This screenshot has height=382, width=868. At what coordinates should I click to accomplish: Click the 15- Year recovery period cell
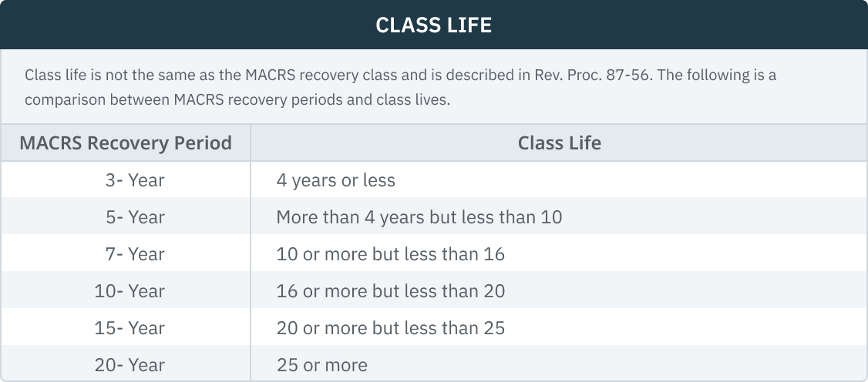(130, 328)
